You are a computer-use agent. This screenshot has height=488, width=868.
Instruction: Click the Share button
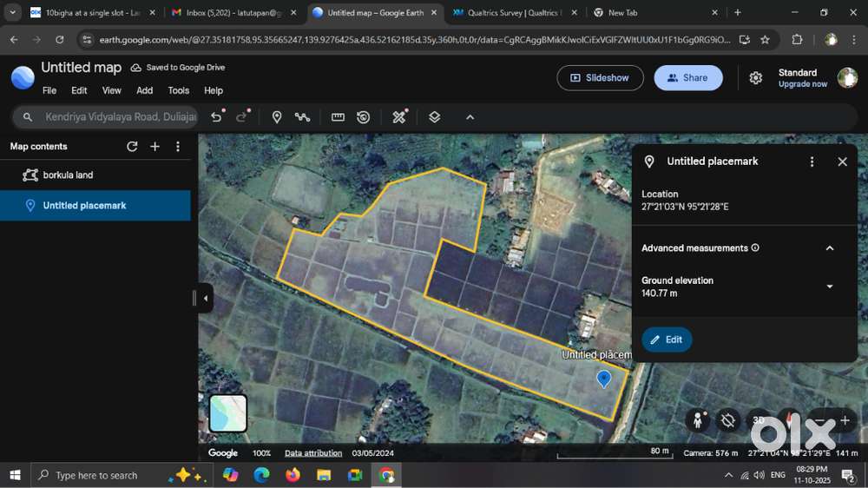[687, 78]
